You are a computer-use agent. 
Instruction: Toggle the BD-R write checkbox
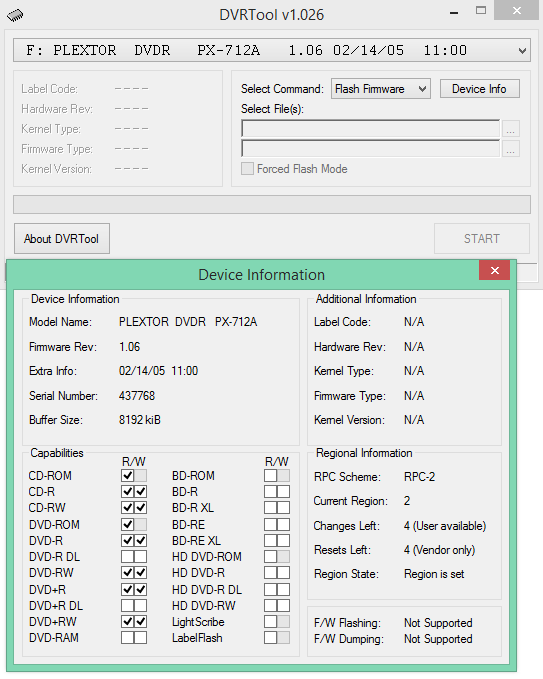click(283, 491)
